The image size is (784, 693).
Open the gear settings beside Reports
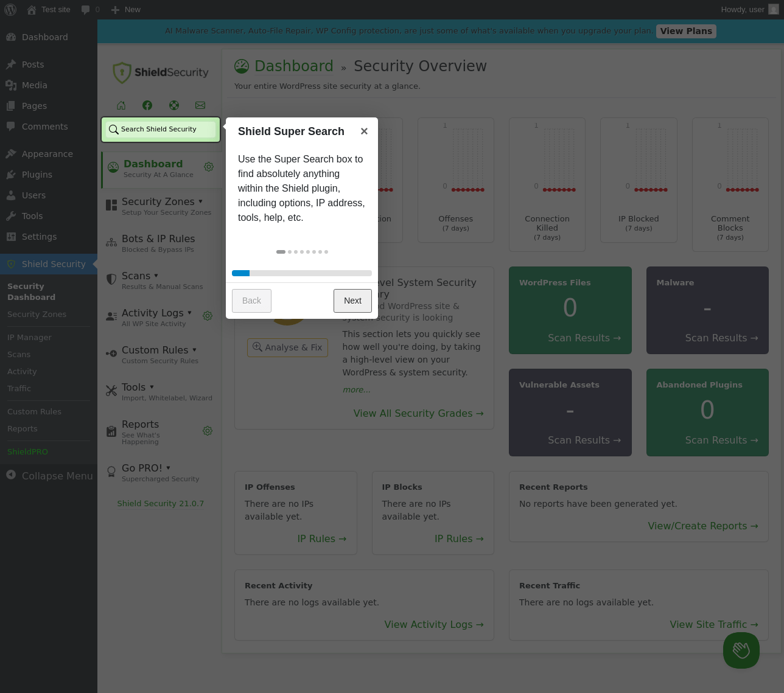point(208,431)
